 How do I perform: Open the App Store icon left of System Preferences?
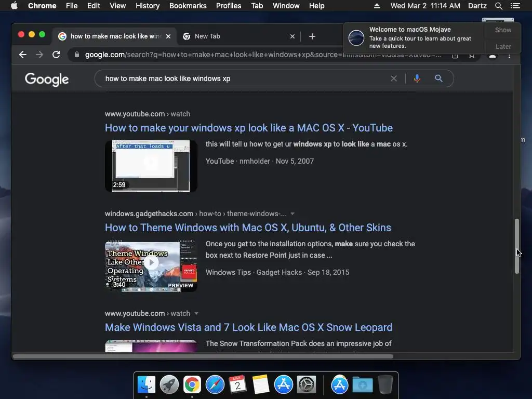pos(283,385)
